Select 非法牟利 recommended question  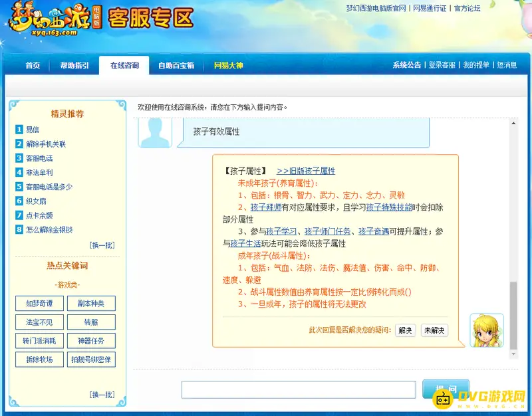[39, 173]
